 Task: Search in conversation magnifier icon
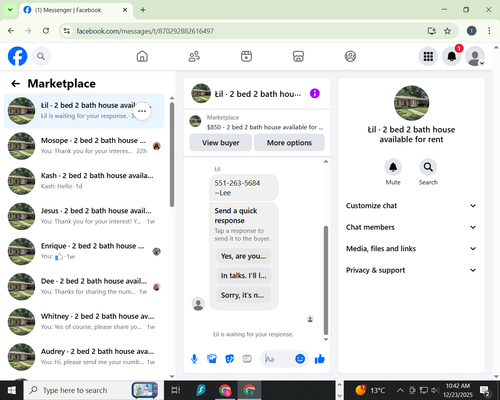(428, 167)
